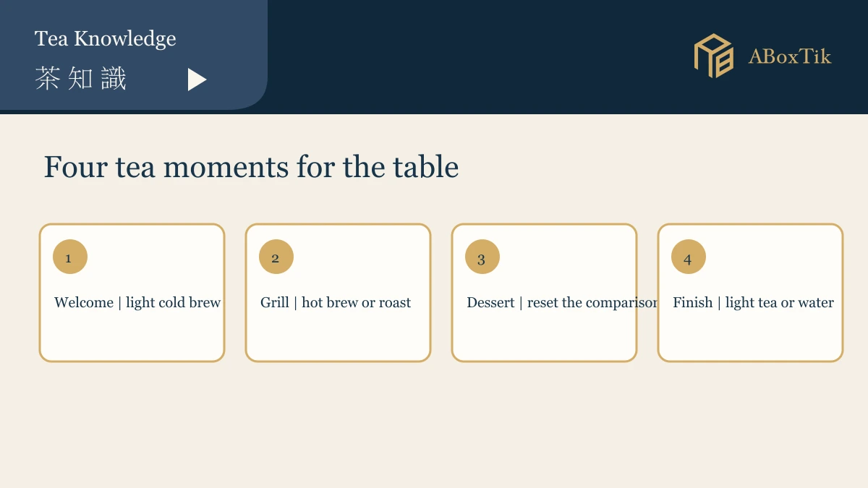Select the Finish light tea or water text

(x=753, y=302)
